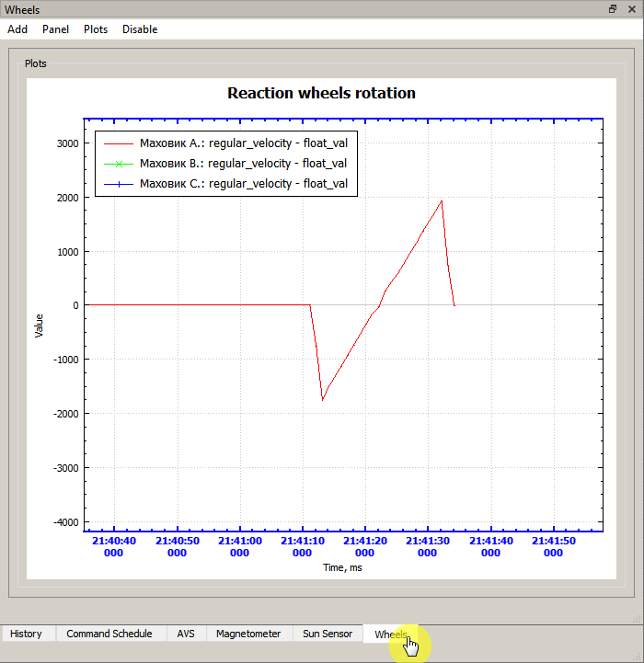Click the 21:41:30 time axis tick label
The width and height of the screenshot is (644, 663).
click(x=428, y=547)
